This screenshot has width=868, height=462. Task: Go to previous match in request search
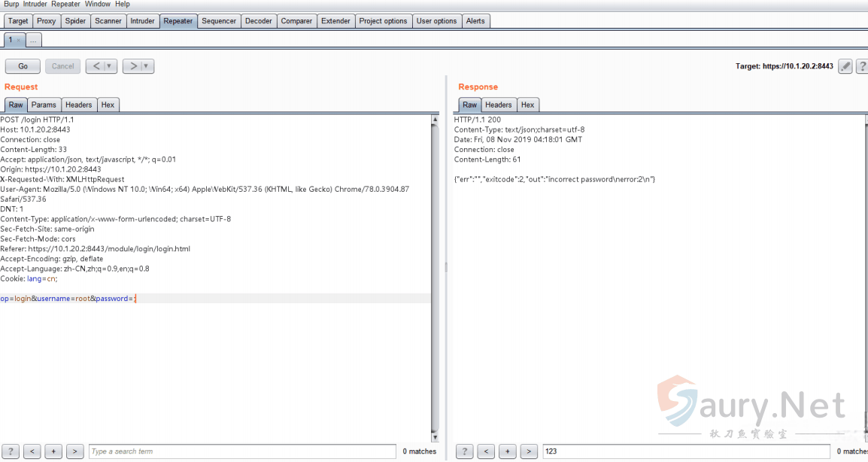[x=32, y=451]
